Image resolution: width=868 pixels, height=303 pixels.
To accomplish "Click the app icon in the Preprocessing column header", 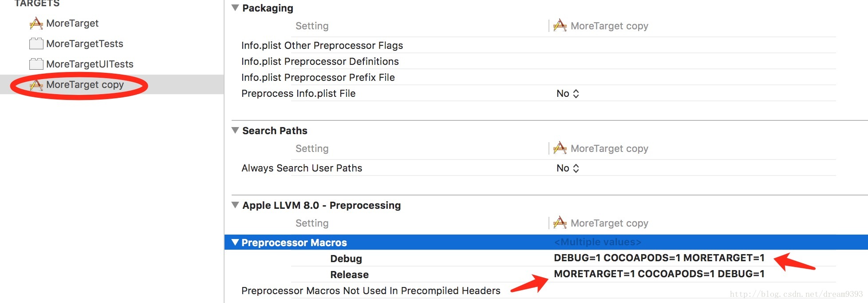I will 560,223.
